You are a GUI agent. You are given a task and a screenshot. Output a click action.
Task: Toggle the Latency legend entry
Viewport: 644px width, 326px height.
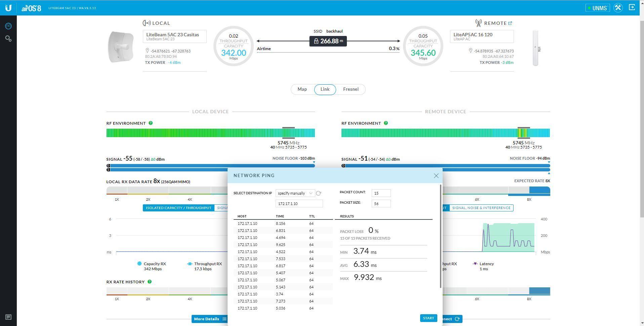(x=483, y=266)
